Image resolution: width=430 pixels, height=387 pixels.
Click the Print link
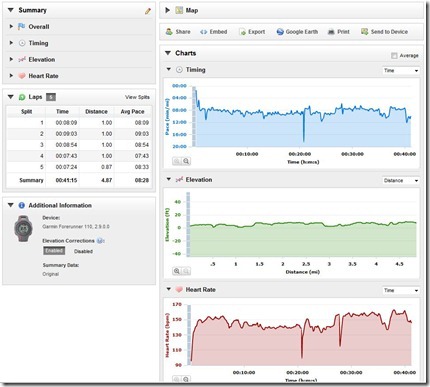tap(343, 32)
